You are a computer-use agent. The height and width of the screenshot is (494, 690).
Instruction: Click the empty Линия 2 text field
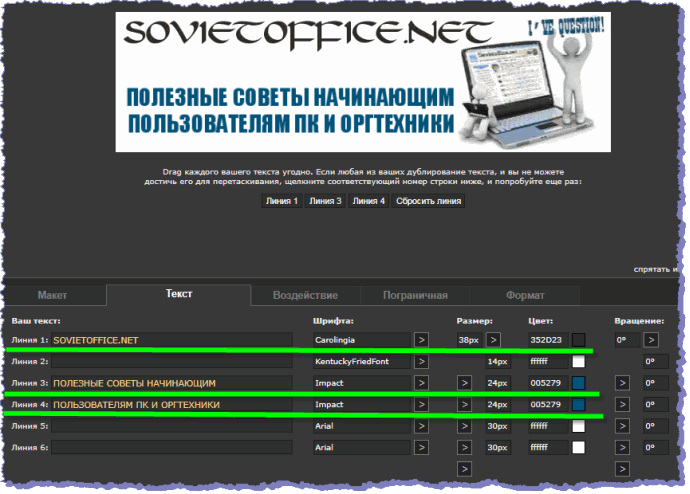(x=172, y=362)
